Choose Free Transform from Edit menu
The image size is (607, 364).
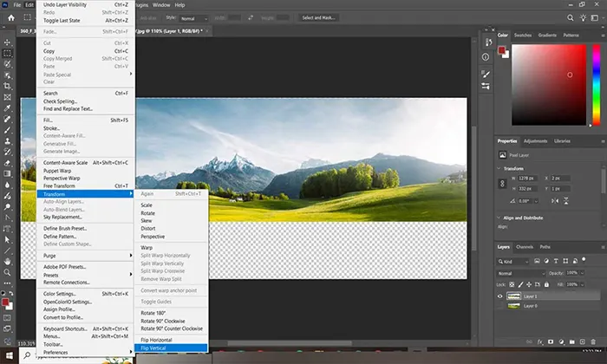(86, 186)
